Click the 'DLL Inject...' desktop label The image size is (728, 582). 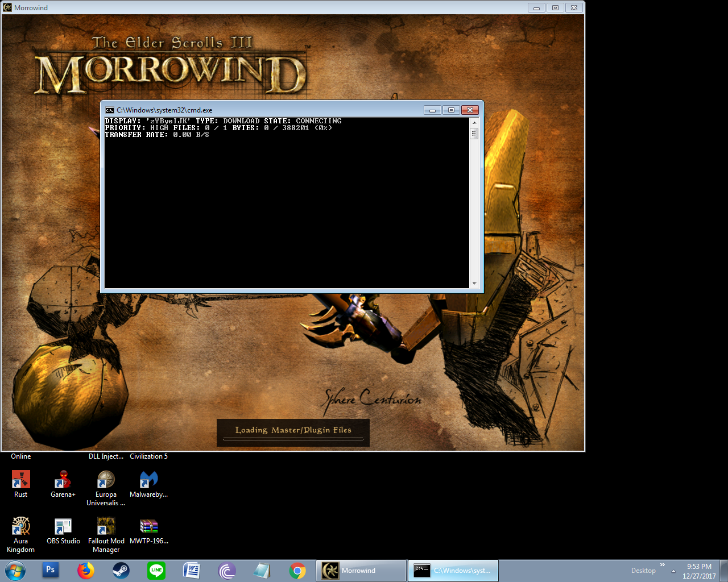(x=106, y=456)
